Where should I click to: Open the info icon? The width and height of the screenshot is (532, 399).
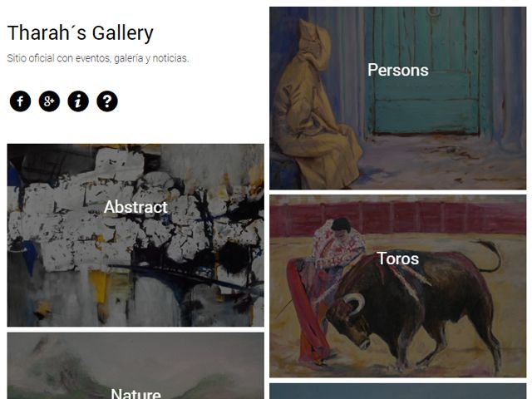point(78,101)
